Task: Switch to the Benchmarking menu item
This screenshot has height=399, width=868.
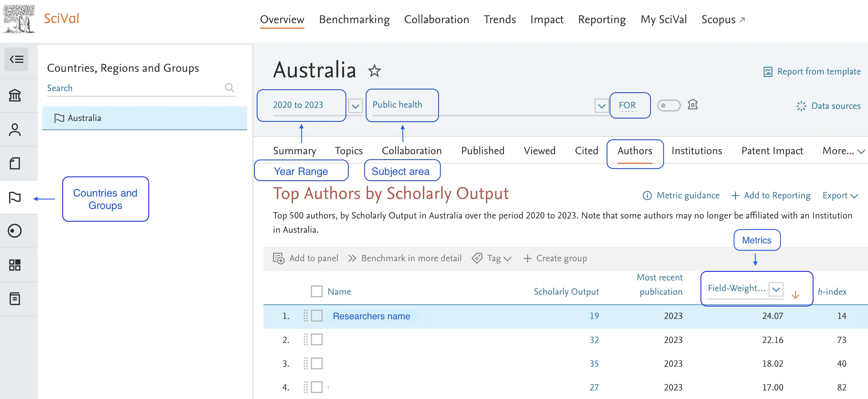Action: pos(354,20)
